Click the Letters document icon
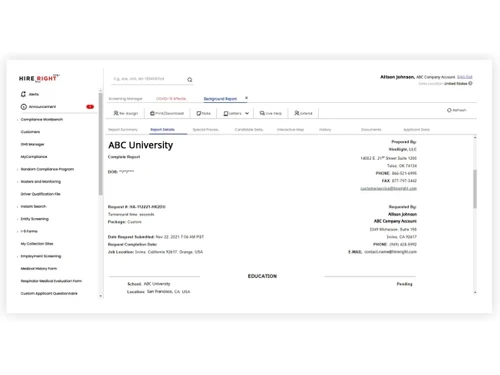Screen dimensions: 500x375 click(x=226, y=114)
